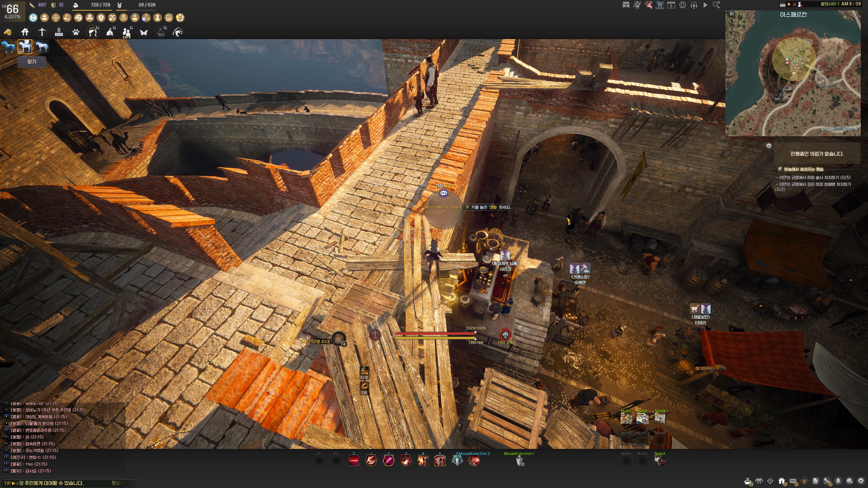Click the 대화 talk speech bubble
Screen dimensions: 868x488
coord(443,193)
